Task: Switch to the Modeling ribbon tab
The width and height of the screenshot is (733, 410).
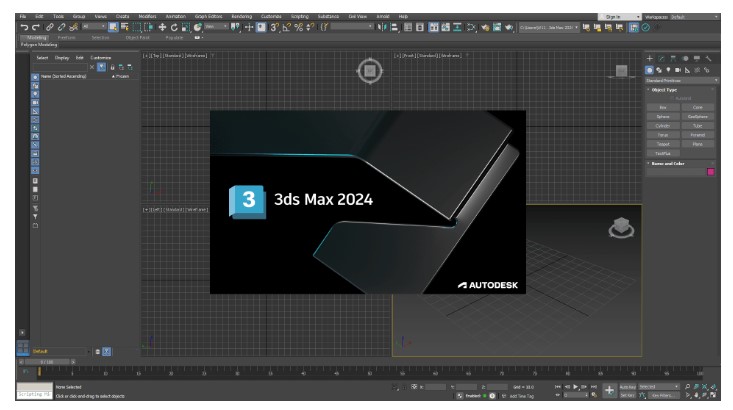Action: 36,37
